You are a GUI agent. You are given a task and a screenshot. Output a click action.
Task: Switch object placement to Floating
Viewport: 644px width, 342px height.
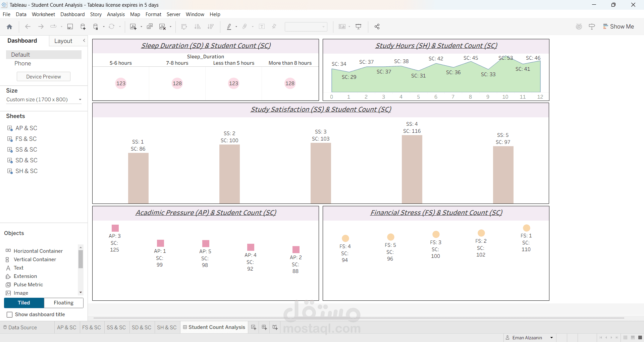point(64,303)
